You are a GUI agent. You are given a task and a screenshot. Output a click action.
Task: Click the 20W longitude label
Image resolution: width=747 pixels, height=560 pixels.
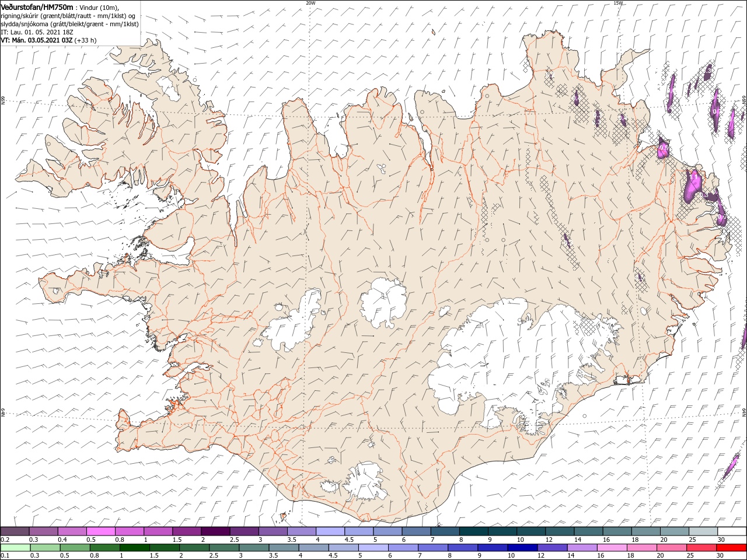coord(310,3)
